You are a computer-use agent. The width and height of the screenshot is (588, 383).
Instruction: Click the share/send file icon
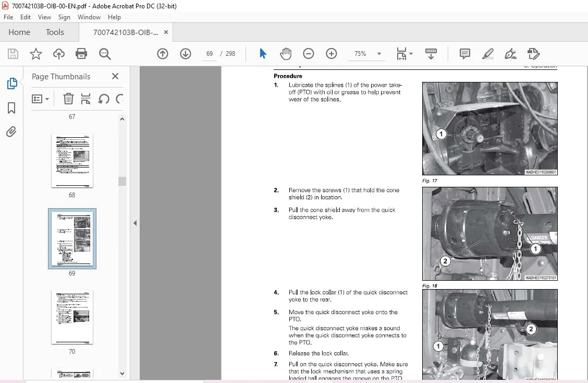(533, 54)
